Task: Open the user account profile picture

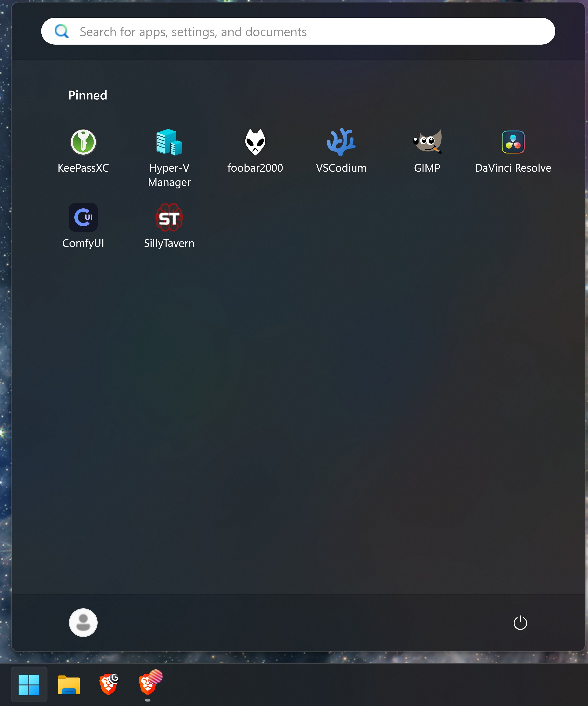Action: [x=83, y=623]
